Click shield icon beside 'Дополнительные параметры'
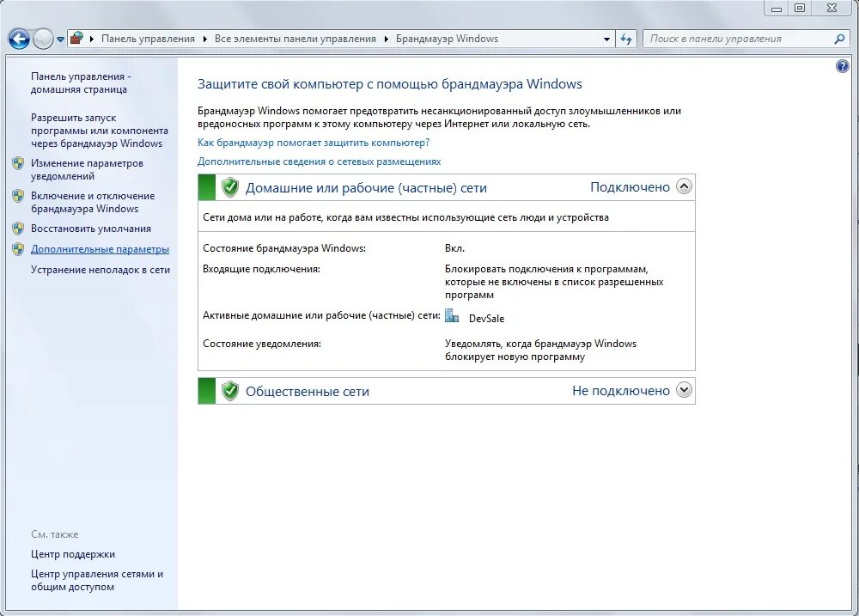This screenshot has height=616, width=859. pyautogui.click(x=18, y=249)
